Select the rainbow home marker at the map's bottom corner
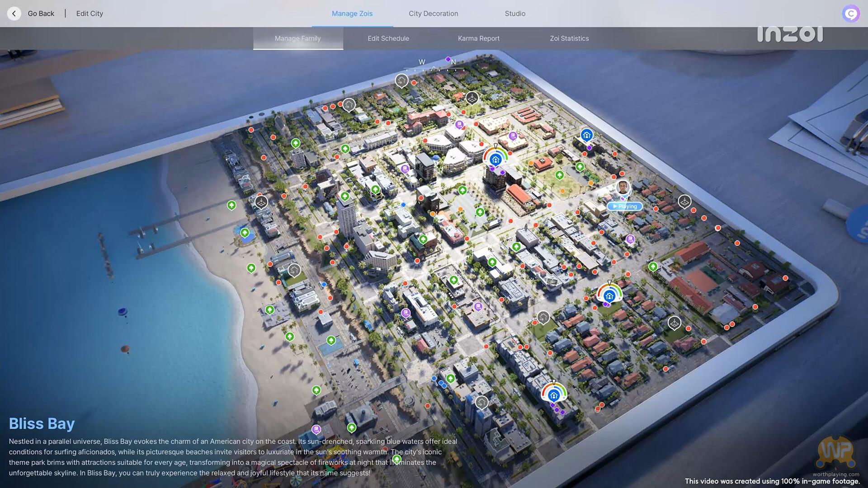The height and width of the screenshot is (488, 868). tap(553, 395)
